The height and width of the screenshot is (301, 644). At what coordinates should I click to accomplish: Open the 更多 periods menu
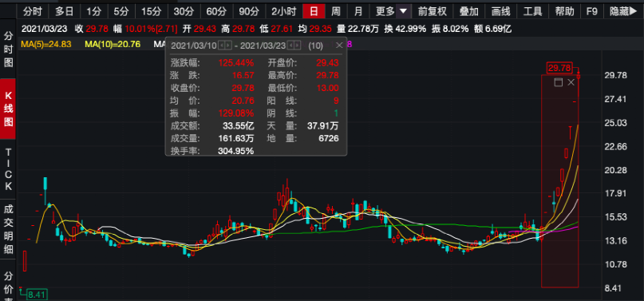coord(385,11)
